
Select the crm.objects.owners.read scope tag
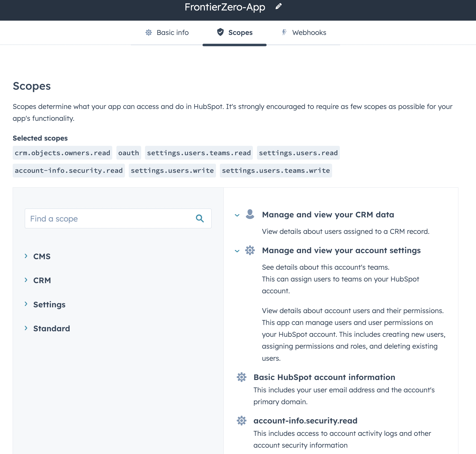point(62,153)
